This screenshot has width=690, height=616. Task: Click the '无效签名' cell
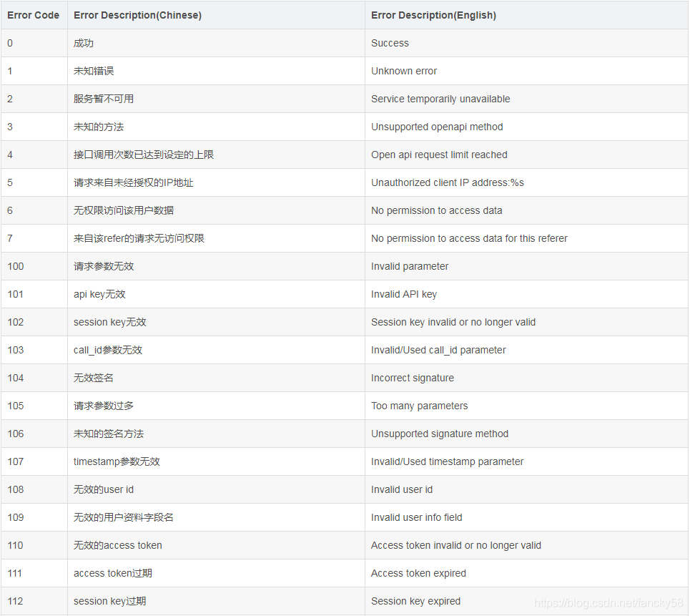click(x=216, y=378)
